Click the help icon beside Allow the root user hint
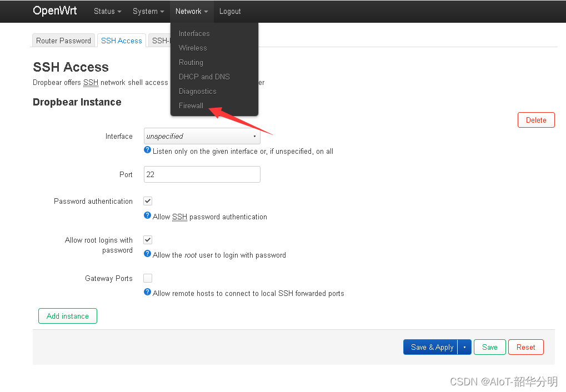566x392 pixels. coord(147,254)
